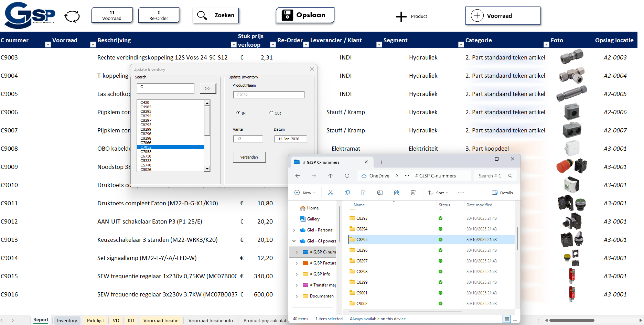This screenshot has height=325, width=644.
Task: Switch to the Inventory sheet tab
Action: [x=67, y=321]
